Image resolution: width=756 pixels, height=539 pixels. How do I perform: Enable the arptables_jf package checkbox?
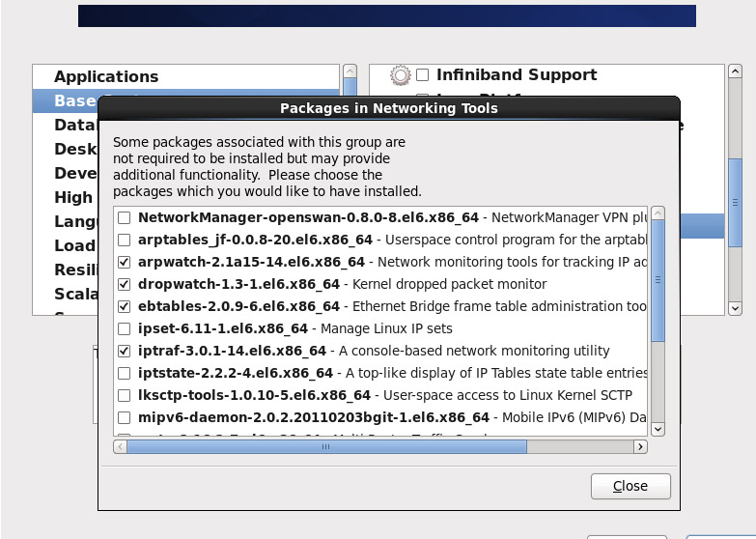point(125,240)
